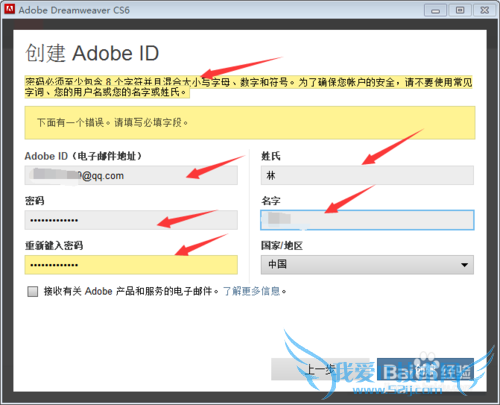The image size is (500, 405).
Task: Click the 名字 first name field
Action: tap(367, 220)
